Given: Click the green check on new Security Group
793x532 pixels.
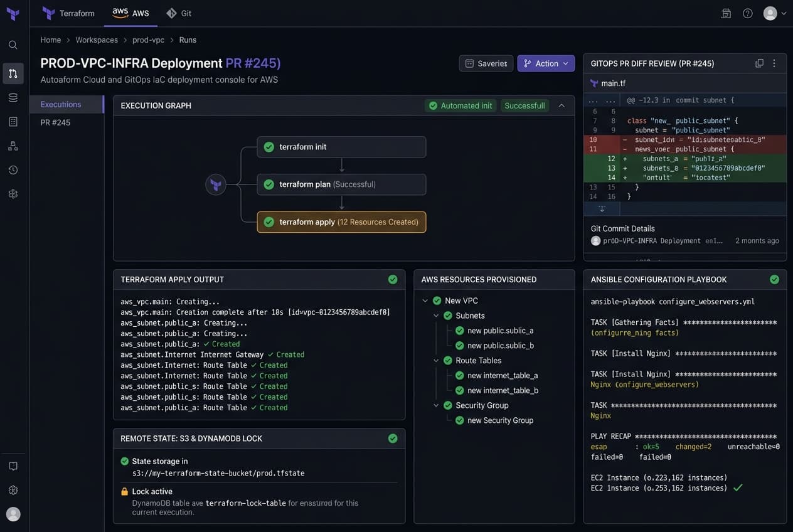Looking at the screenshot, I should [460, 420].
